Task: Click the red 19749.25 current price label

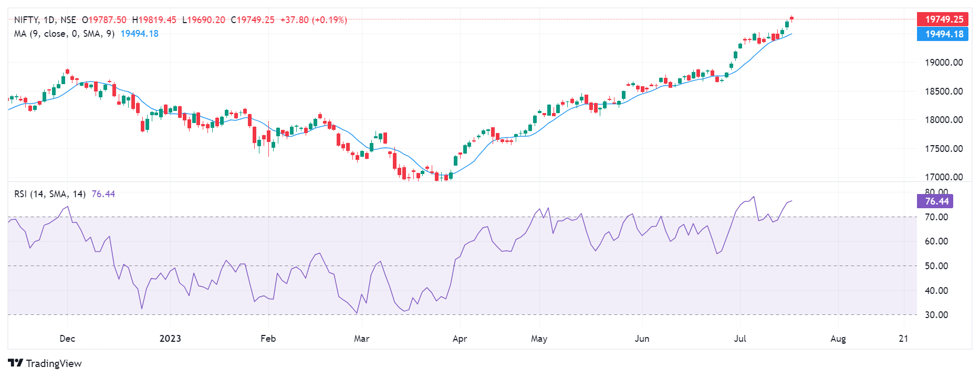Action: 943,19
